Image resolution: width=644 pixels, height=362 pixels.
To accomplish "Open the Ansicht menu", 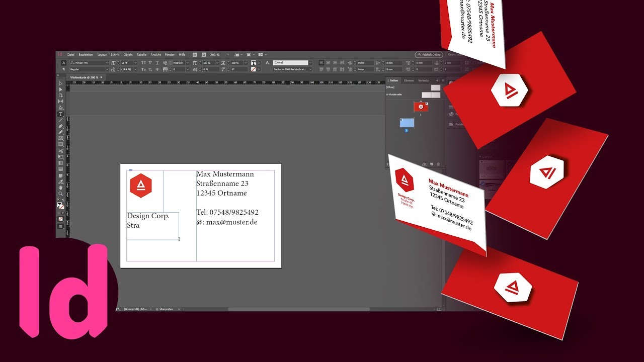I will 155,54.
